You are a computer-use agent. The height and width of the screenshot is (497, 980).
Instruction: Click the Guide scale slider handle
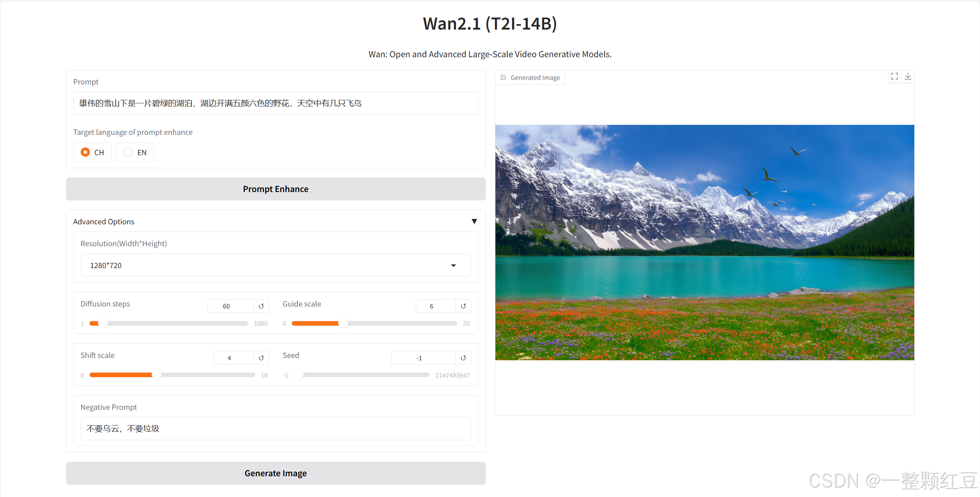click(x=343, y=323)
